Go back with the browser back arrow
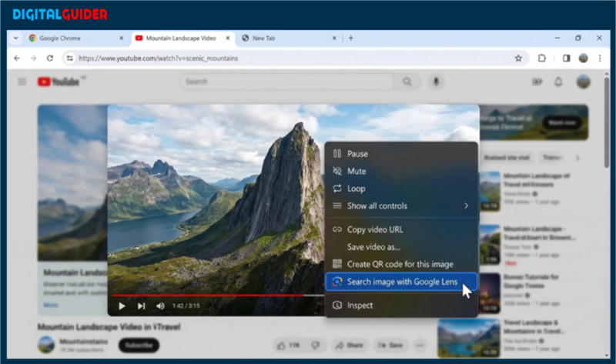This screenshot has width=616, height=364. [17, 58]
